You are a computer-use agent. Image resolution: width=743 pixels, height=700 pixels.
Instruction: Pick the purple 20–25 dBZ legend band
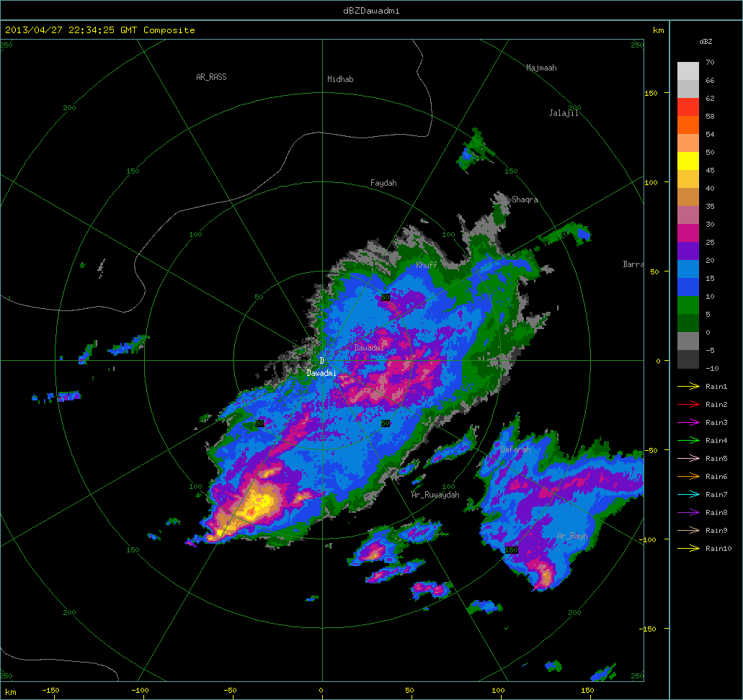pos(688,251)
